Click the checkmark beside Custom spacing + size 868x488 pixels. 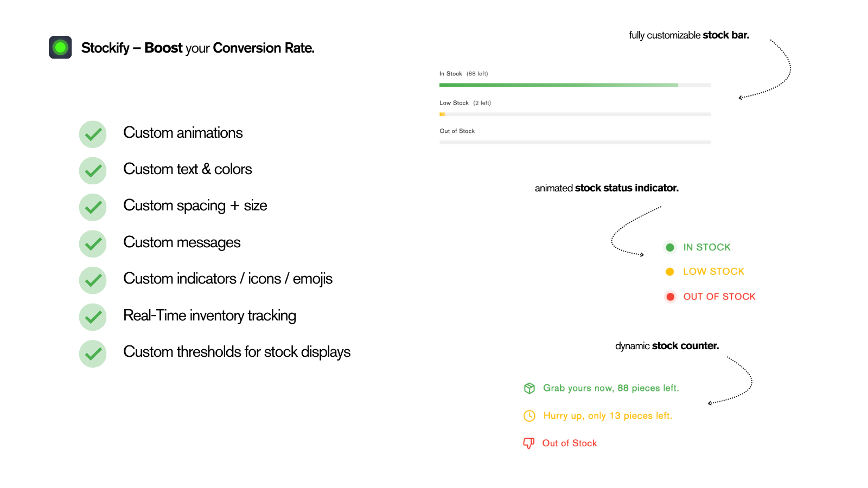click(x=93, y=207)
